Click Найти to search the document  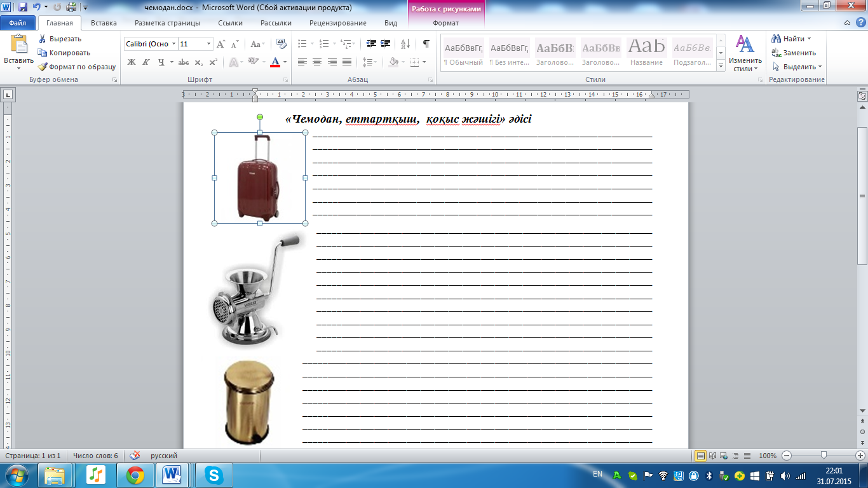[791, 39]
